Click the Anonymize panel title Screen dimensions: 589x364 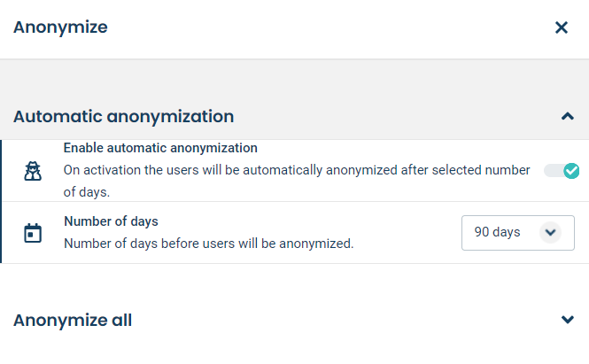pyautogui.click(x=60, y=27)
